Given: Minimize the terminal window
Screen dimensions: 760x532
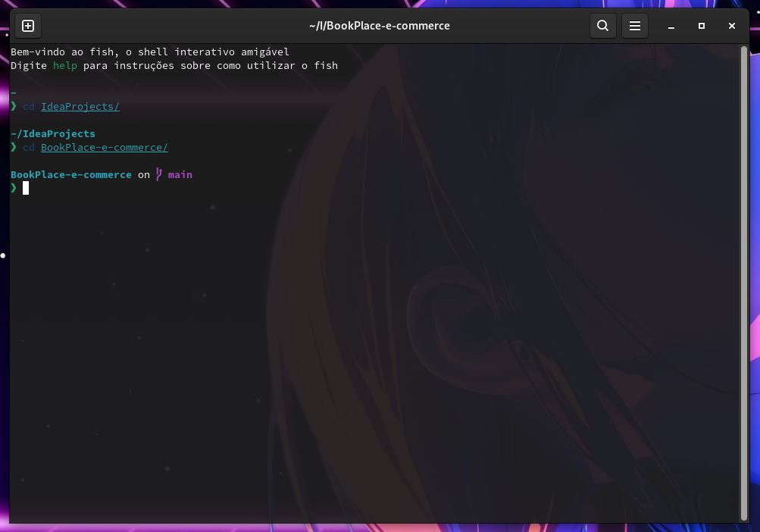Looking at the screenshot, I should click(x=671, y=27).
